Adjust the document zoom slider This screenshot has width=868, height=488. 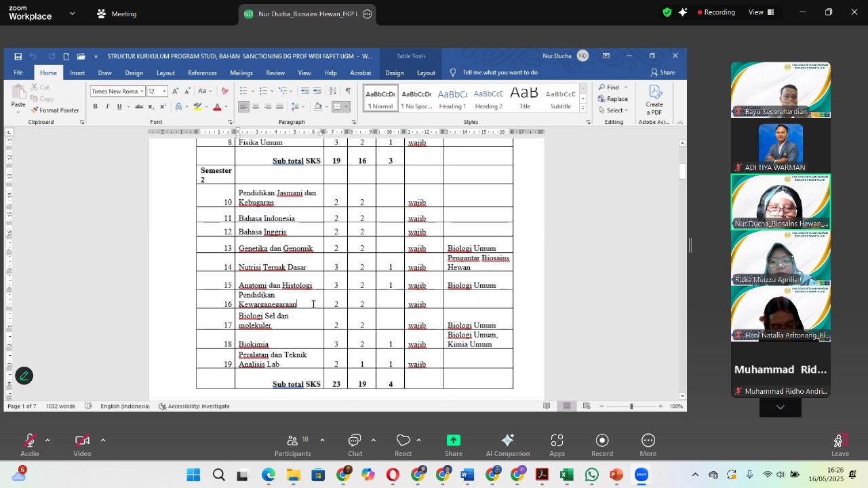click(631, 407)
